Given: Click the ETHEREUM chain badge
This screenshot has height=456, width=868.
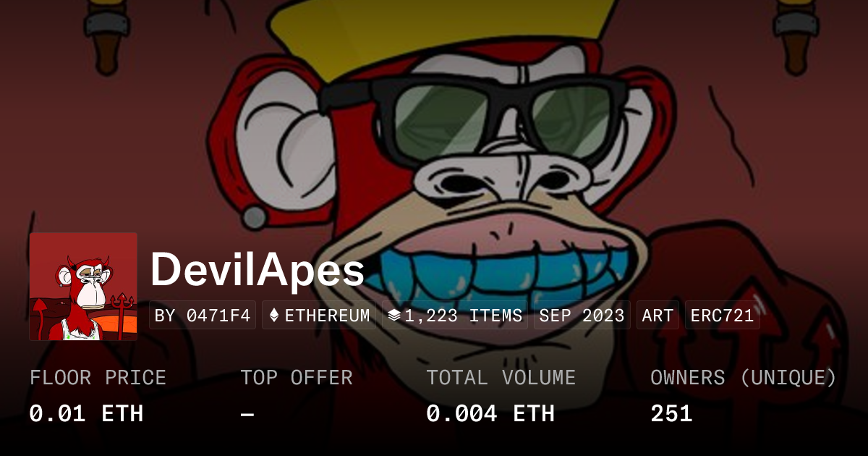Looking at the screenshot, I should (x=319, y=316).
